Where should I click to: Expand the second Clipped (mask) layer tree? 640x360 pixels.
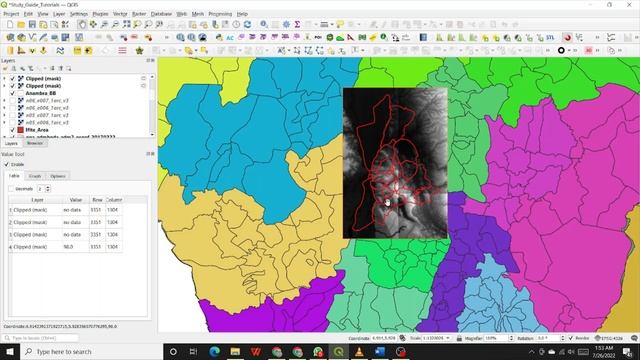(4, 86)
